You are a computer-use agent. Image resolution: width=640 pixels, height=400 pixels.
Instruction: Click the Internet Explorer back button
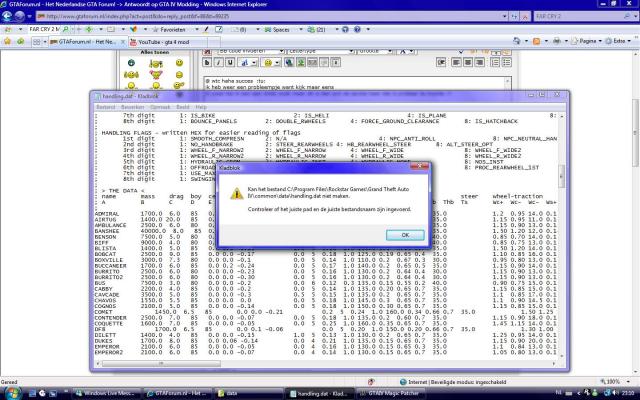[7, 16]
